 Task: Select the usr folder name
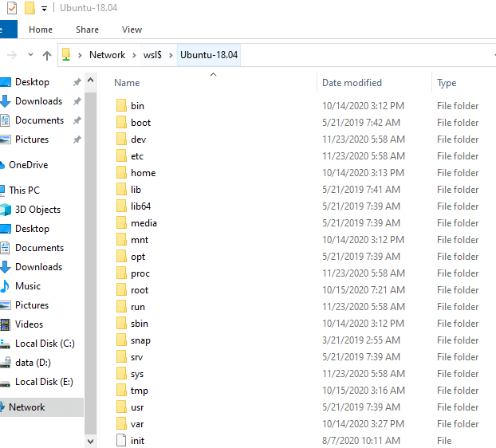tap(137, 407)
